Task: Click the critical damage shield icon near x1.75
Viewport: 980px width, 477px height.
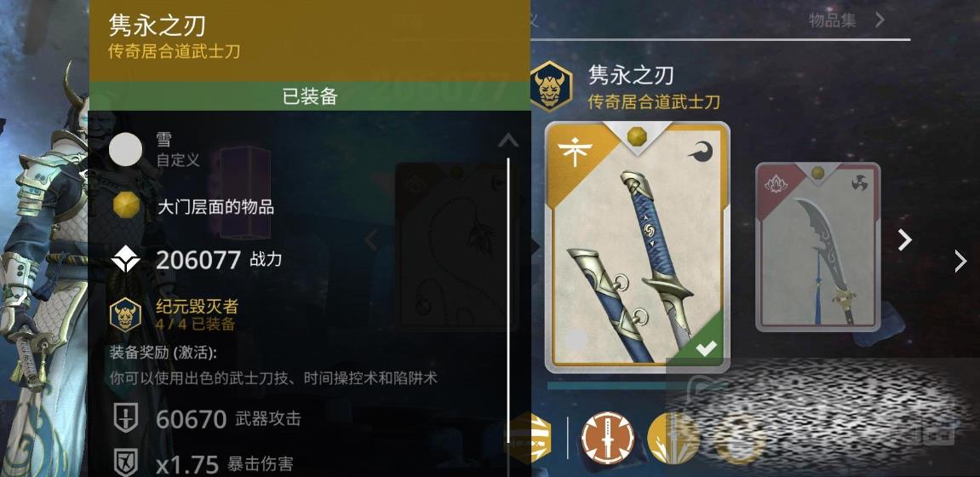Action: [x=126, y=463]
